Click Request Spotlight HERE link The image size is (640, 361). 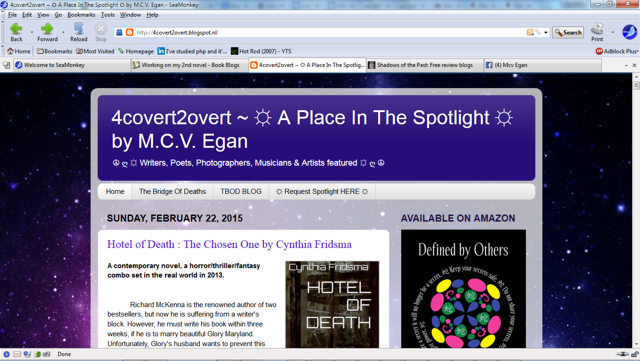(322, 192)
